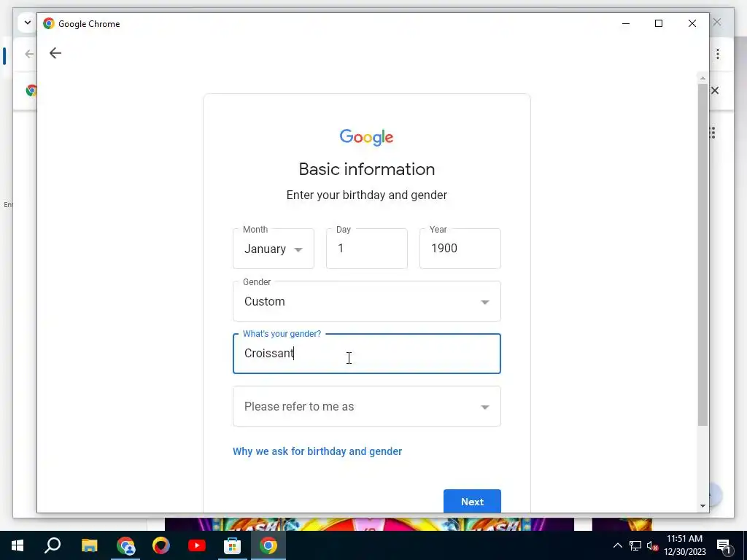Show hidden system tray icons
The width and height of the screenshot is (747, 560).
[617, 545]
